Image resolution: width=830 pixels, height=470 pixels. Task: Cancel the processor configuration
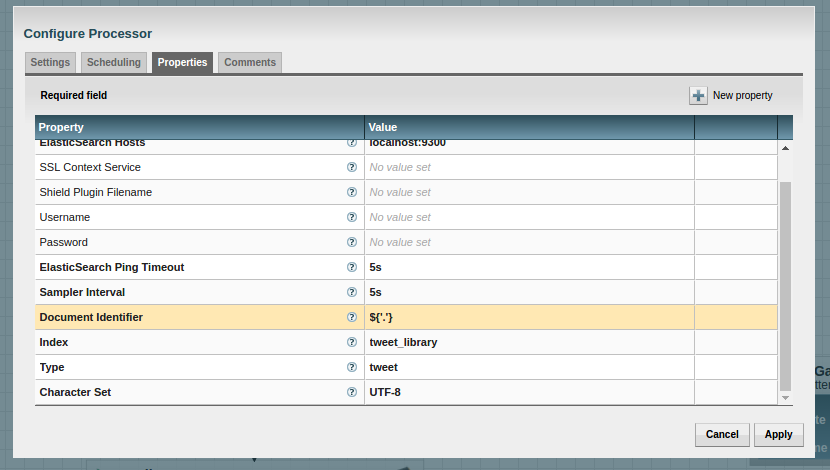(x=722, y=435)
